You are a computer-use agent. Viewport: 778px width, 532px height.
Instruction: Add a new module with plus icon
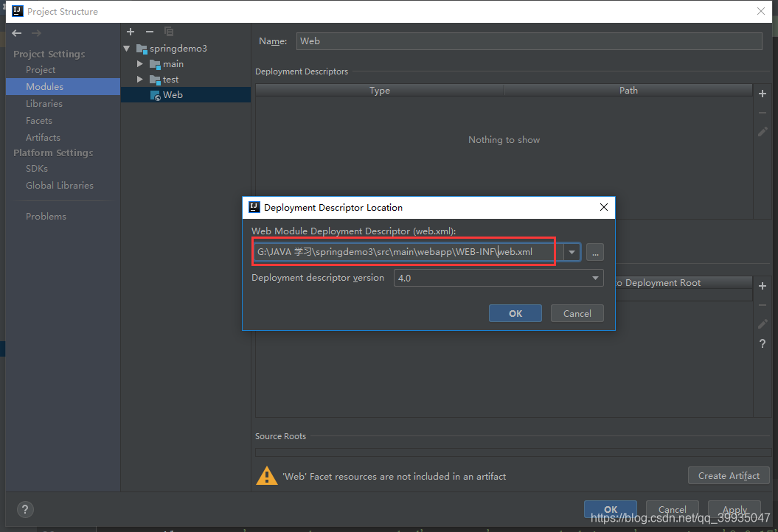pos(131,32)
